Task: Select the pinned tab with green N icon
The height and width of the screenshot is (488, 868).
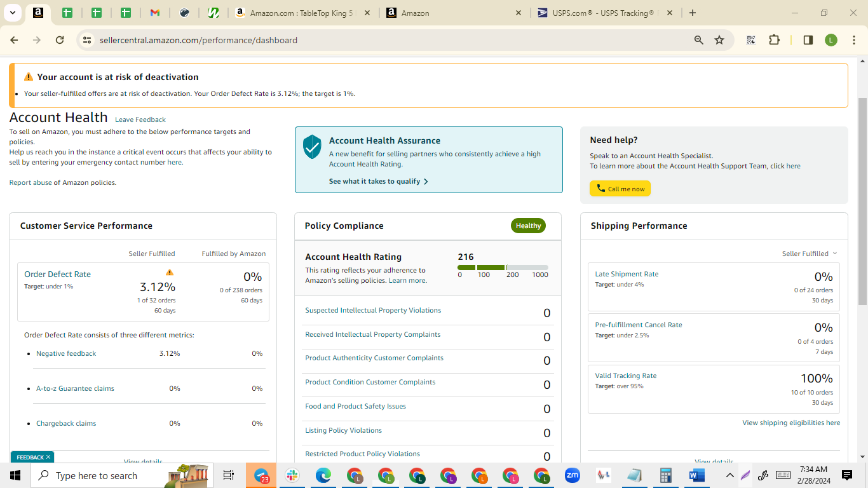Action: tap(214, 13)
